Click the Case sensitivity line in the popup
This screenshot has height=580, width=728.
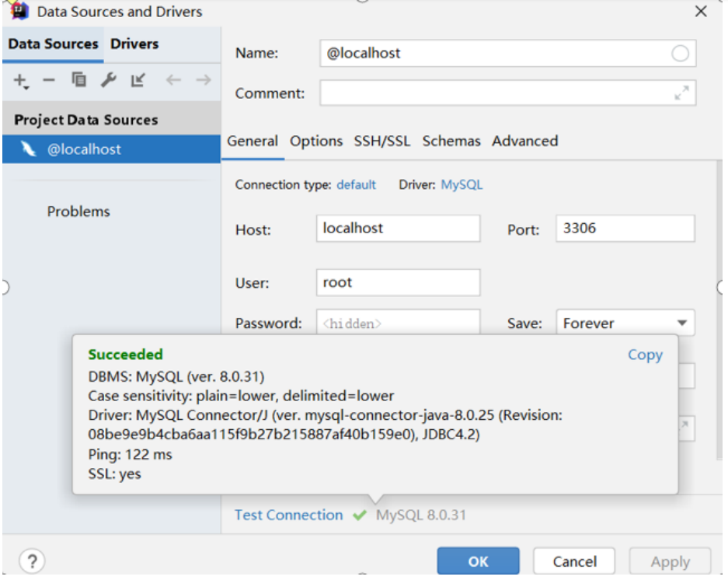click(x=241, y=396)
